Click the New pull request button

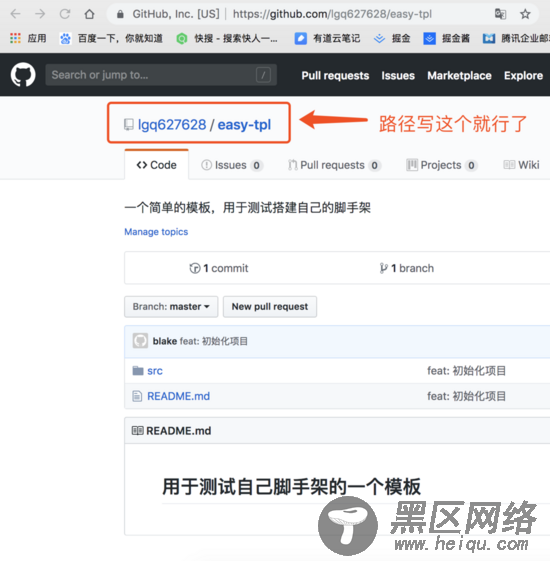coord(270,307)
